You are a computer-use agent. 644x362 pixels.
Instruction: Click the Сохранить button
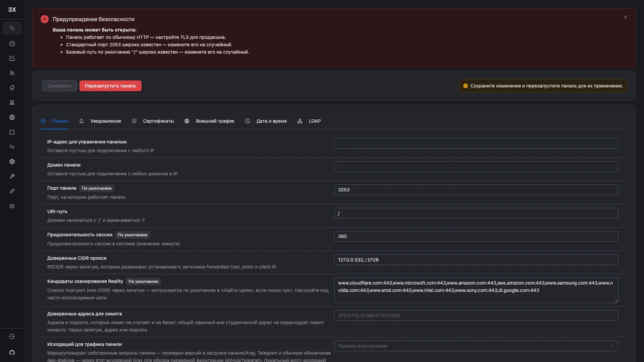pyautogui.click(x=59, y=86)
